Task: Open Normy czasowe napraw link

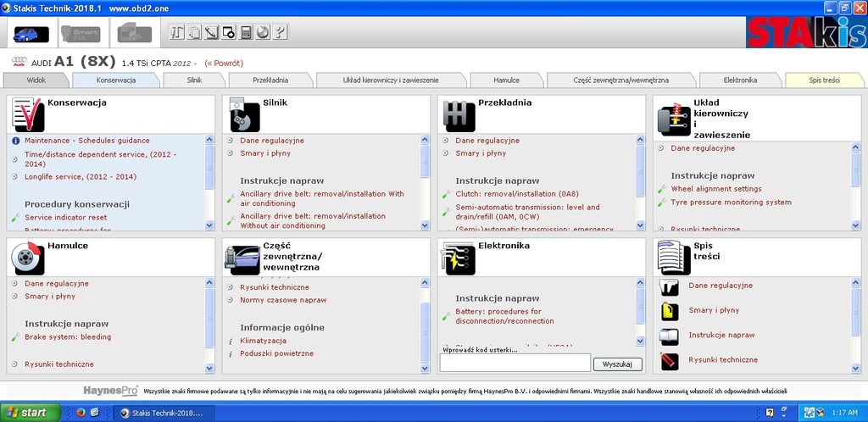Action: (283, 300)
